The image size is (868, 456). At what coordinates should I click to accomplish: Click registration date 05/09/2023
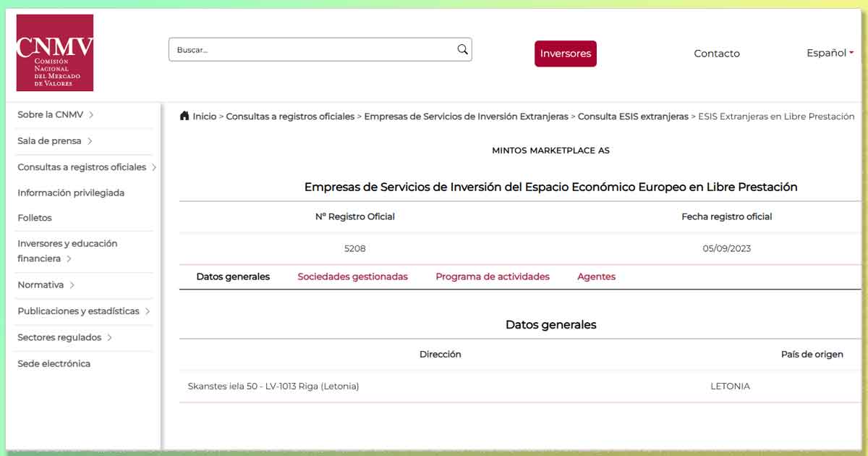[x=727, y=248]
